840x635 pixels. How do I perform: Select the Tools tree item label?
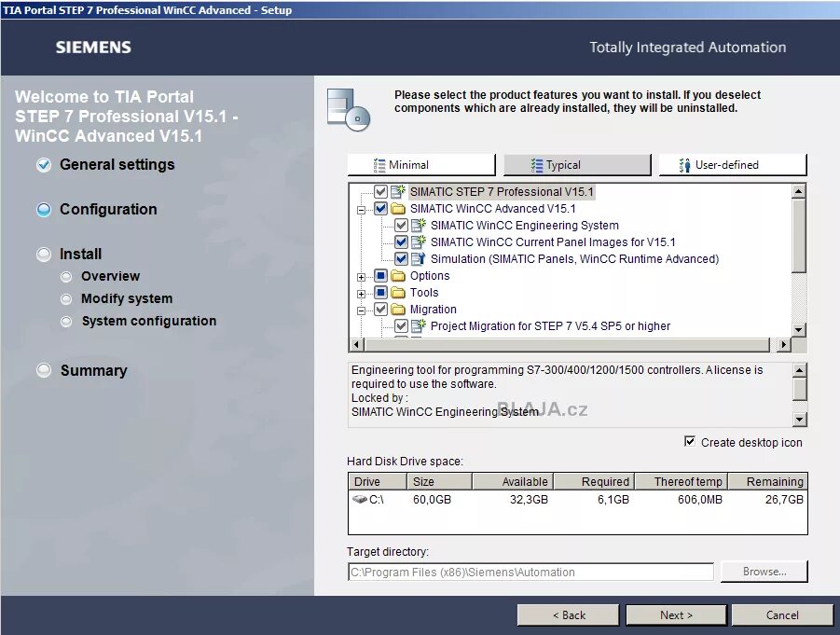[424, 293]
